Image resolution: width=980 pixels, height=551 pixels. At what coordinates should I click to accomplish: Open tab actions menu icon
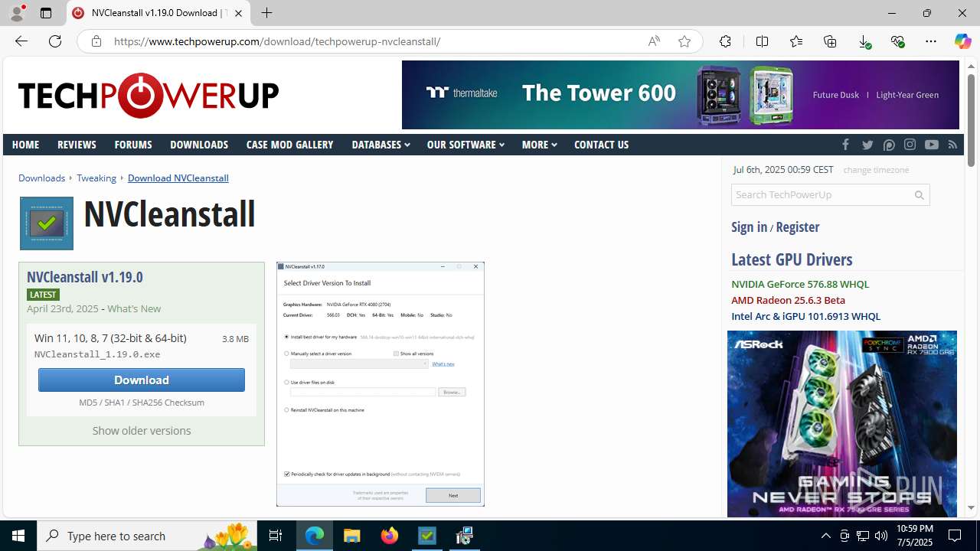(46, 13)
